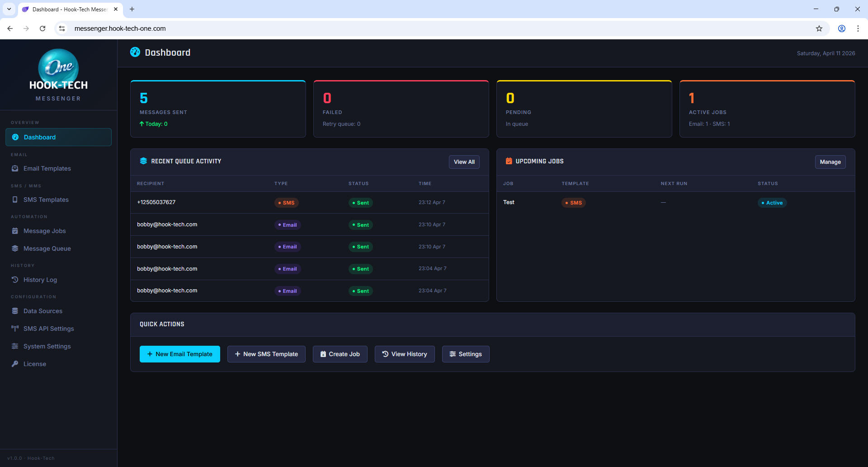Create a New Email Template
This screenshot has width=868, height=467.
pos(179,354)
